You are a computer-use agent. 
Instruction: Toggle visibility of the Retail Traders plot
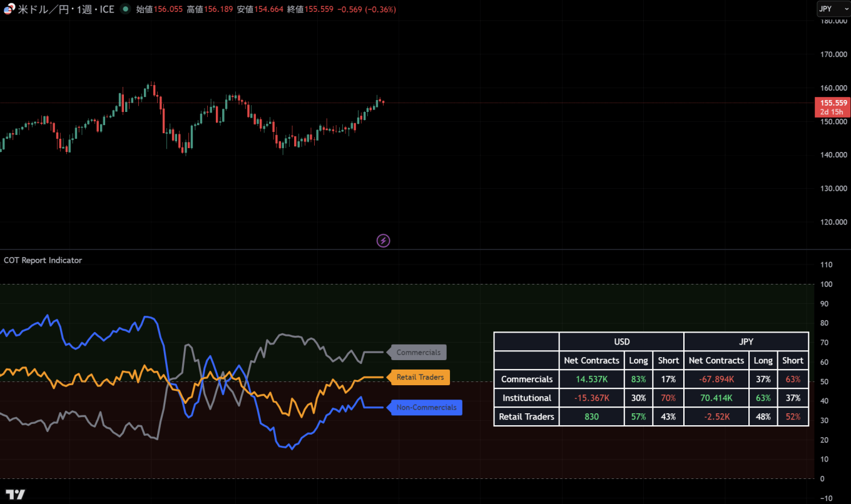tap(419, 377)
